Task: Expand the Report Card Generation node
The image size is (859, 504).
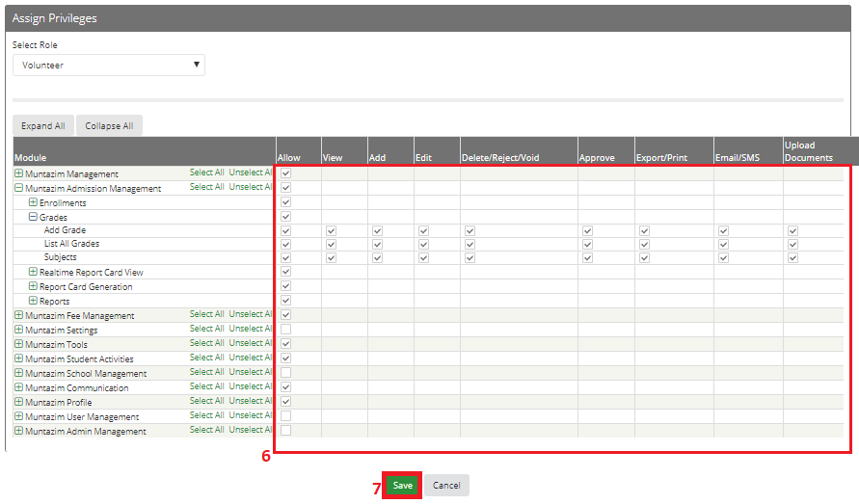Action: coord(33,286)
